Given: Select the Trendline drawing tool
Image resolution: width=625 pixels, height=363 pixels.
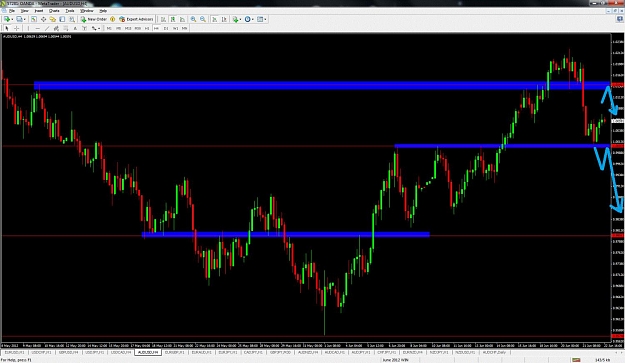Looking at the screenshot, I should [47, 28].
